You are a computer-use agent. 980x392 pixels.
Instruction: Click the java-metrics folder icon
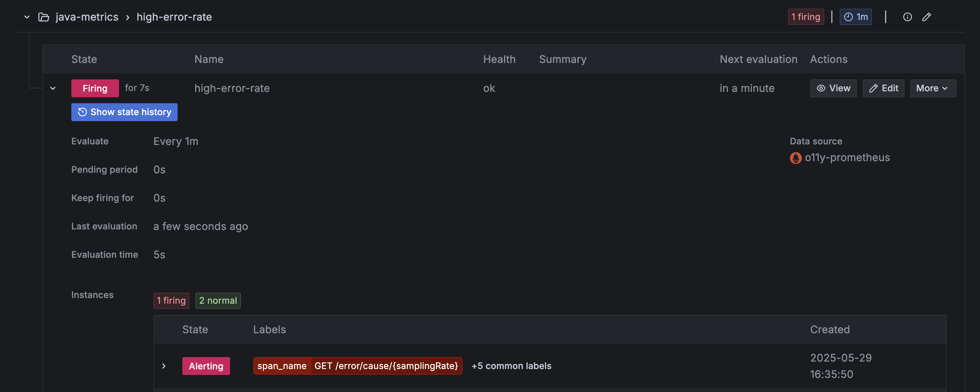point(44,17)
